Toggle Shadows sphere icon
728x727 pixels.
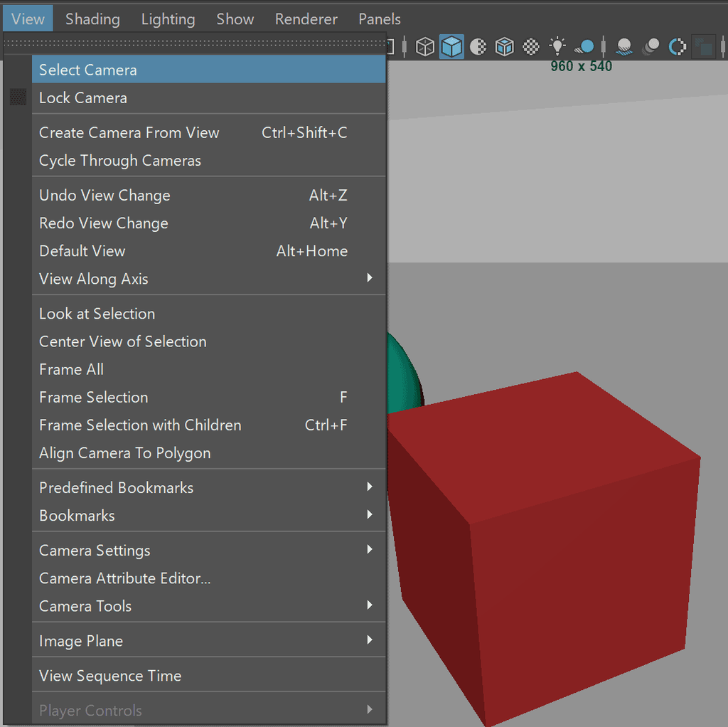click(x=584, y=46)
